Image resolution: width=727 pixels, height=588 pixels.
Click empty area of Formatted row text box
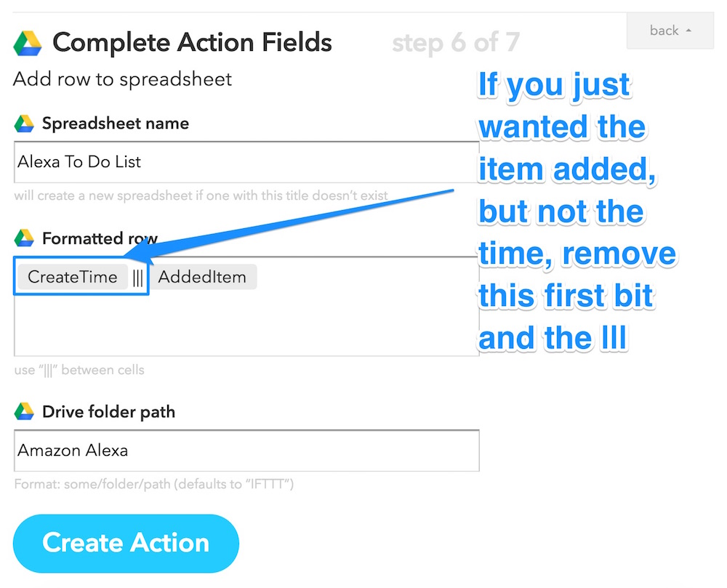(246, 323)
